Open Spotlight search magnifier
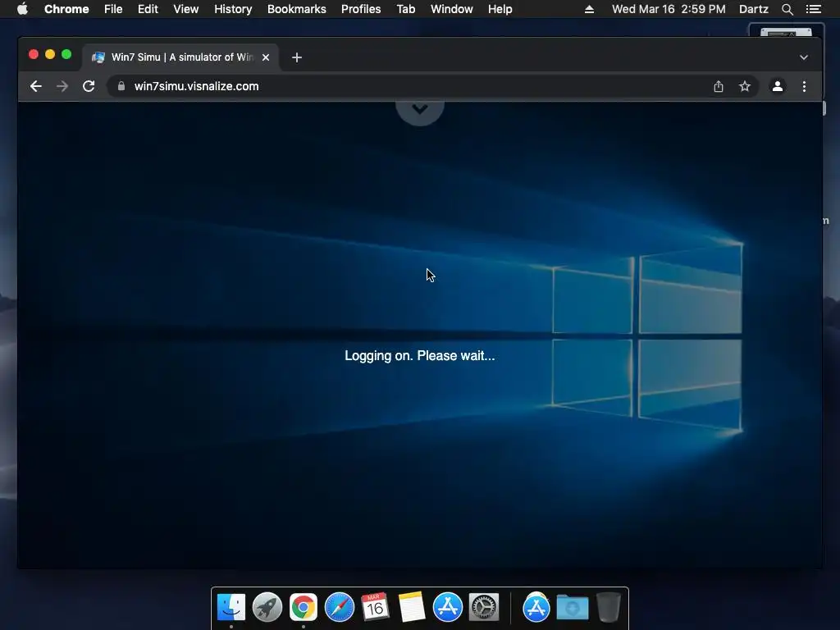Viewport: 840px width, 630px height. pyautogui.click(x=787, y=9)
